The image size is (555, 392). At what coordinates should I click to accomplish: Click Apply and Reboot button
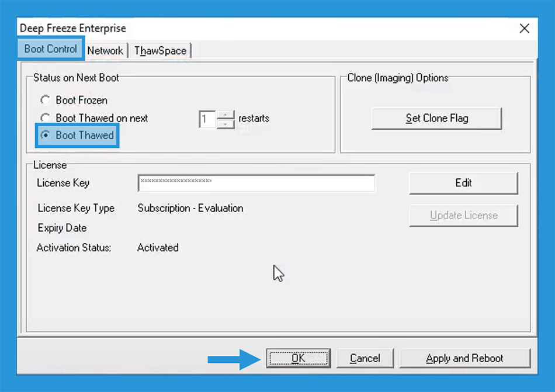(x=465, y=358)
